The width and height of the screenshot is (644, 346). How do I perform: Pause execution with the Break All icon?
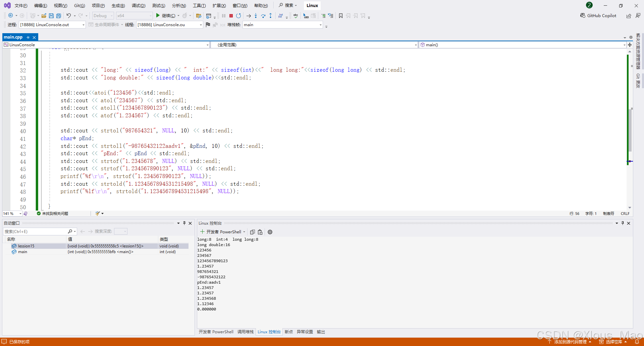(224, 16)
